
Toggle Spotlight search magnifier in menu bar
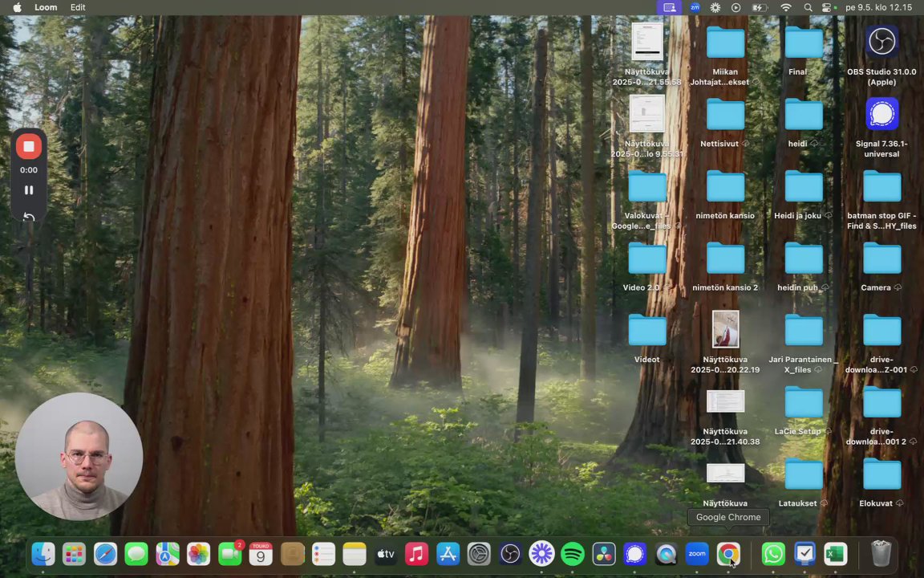pyautogui.click(x=808, y=7)
